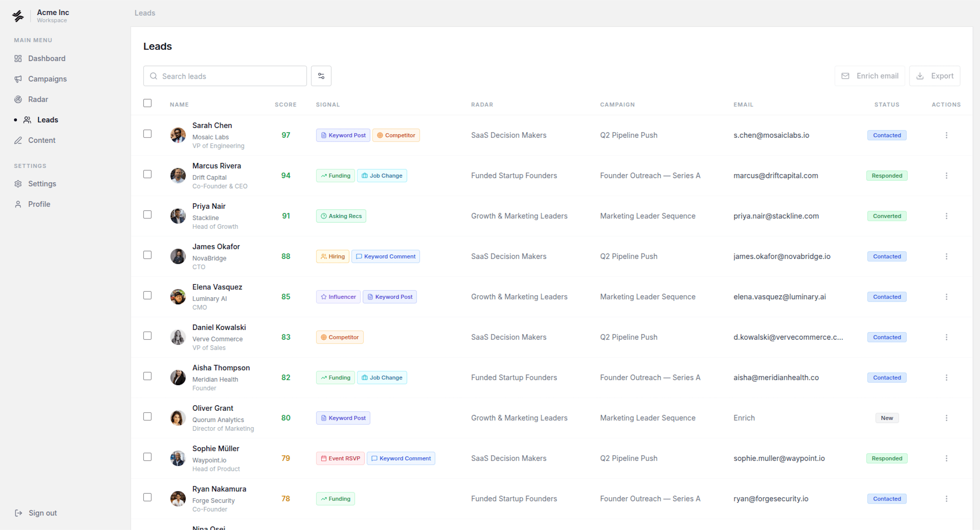Click the Export button
Image resolution: width=980 pixels, height=530 pixels.
pos(934,76)
